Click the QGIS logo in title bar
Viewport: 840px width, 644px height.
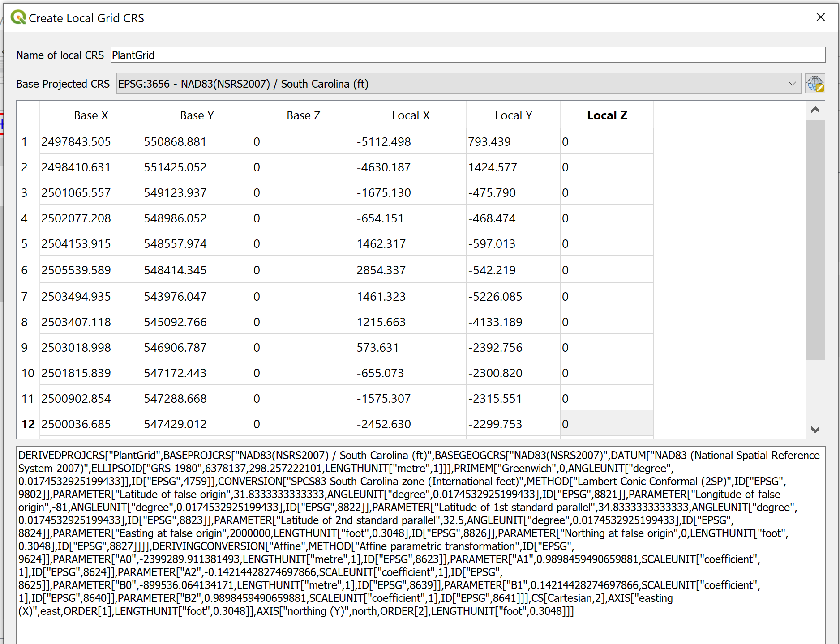(18, 18)
